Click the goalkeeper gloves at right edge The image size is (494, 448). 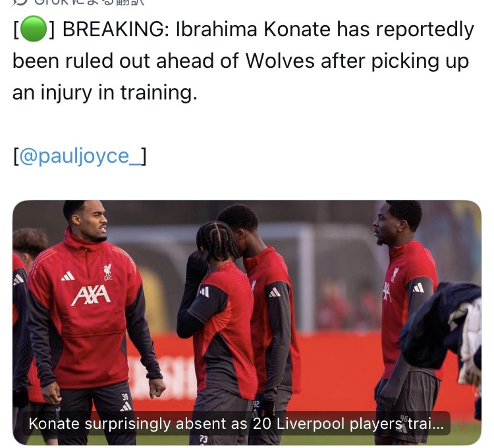471,342
